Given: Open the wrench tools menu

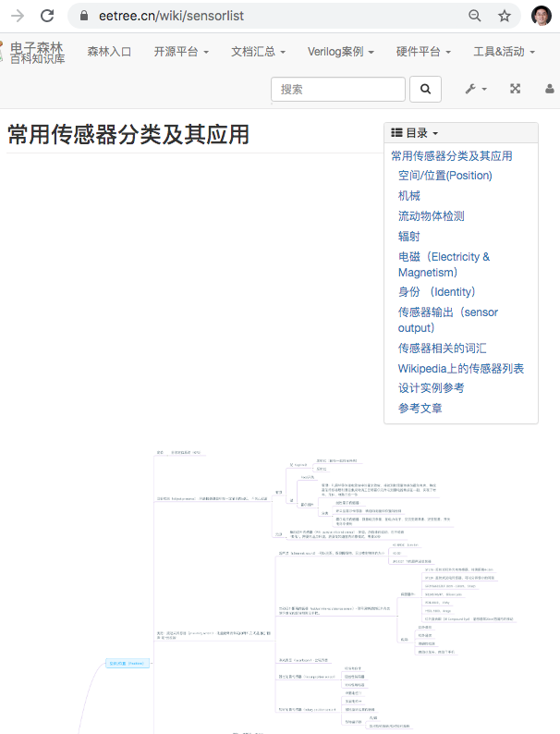Looking at the screenshot, I should [x=476, y=89].
